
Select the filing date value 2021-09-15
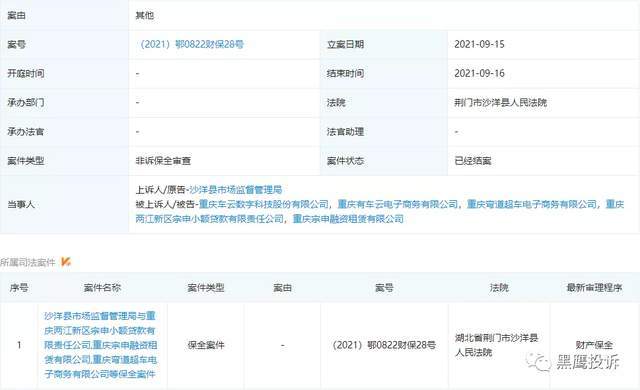tap(480, 44)
